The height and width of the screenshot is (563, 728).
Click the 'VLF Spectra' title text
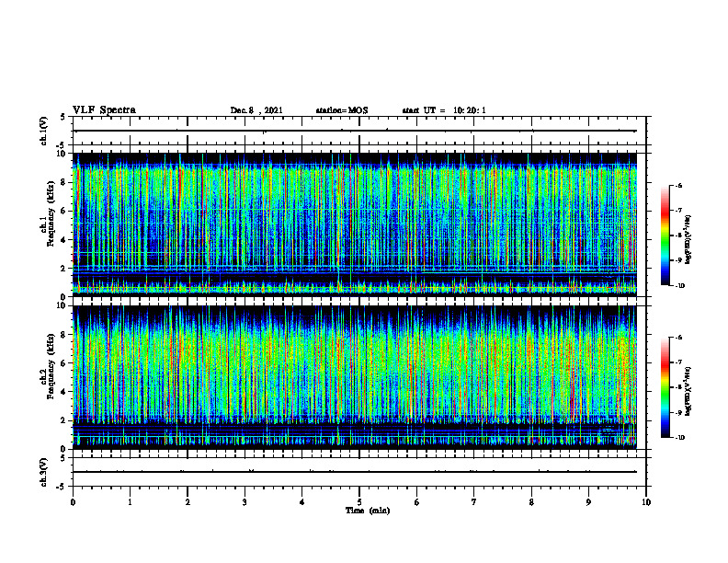coord(104,110)
